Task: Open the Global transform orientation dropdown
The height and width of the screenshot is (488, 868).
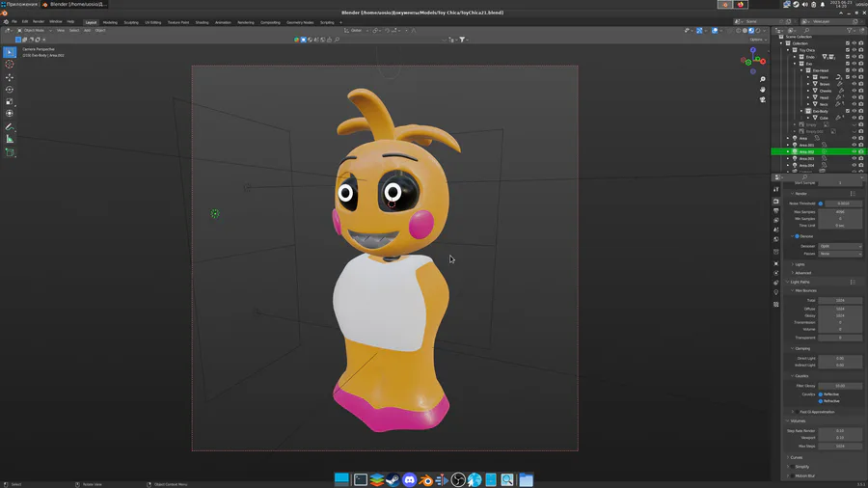Action: 355,31
